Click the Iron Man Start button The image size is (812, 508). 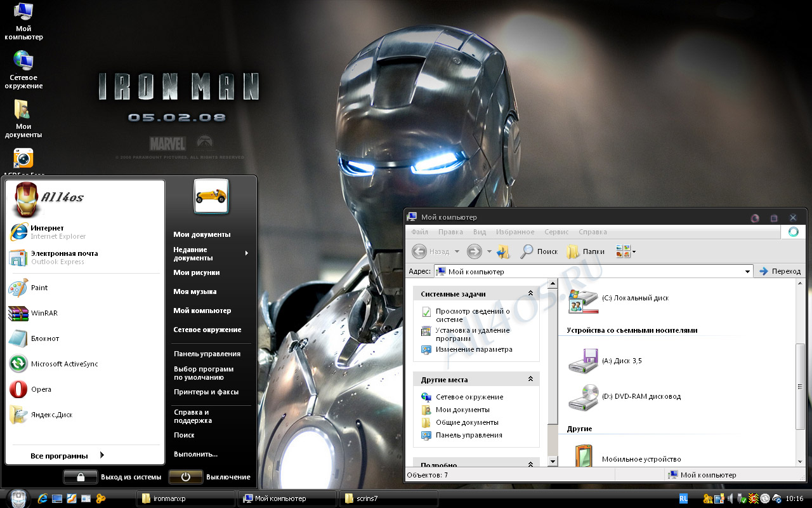(x=18, y=498)
